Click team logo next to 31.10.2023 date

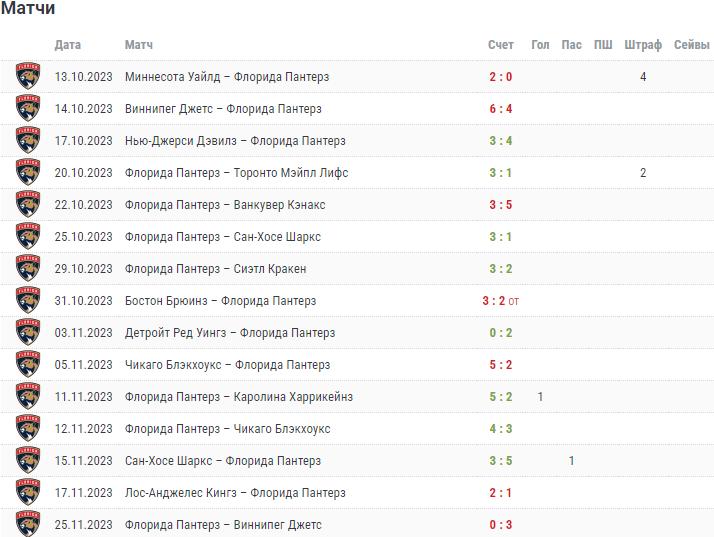pyautogui.click(x=28, y=301)
